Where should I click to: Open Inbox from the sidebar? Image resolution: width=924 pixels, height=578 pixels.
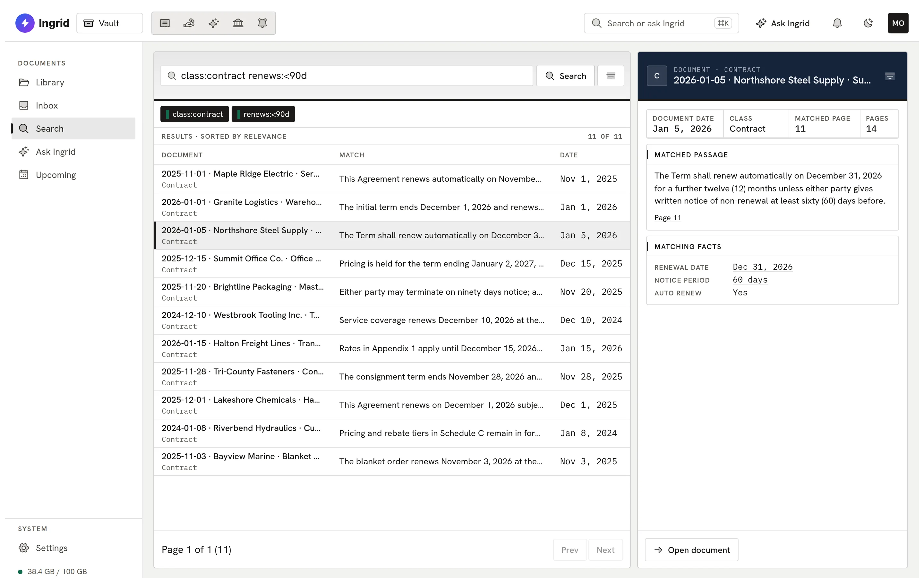click(73, 106)
